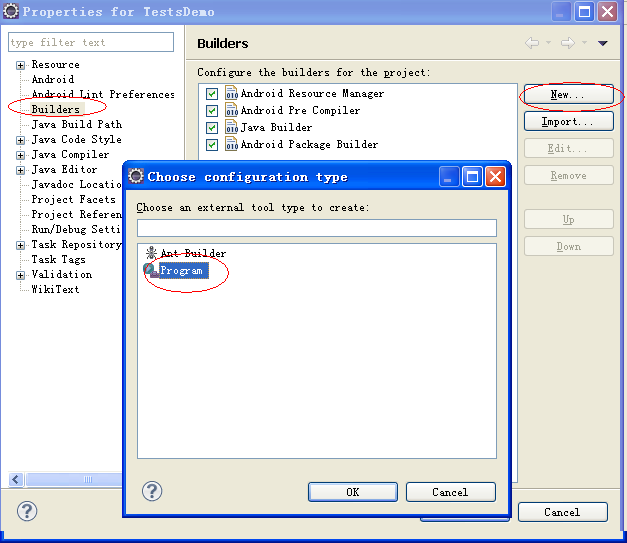
Task: Select the Android Resource Manager row text
Action: point(312,94)
